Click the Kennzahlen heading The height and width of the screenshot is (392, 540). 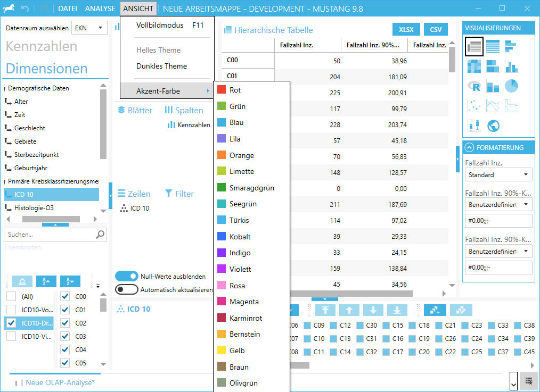tap(42, 46)
